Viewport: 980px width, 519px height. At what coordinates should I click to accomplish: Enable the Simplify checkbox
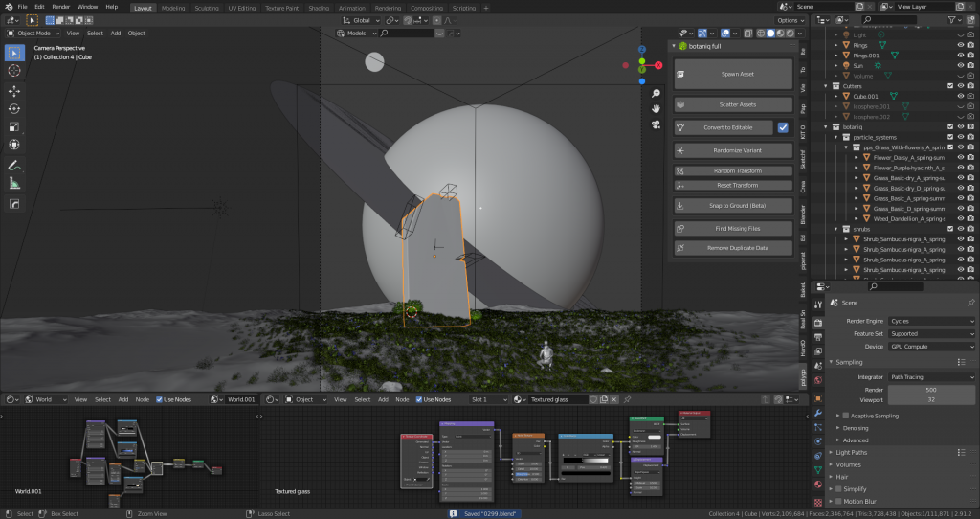tap(838, 489)
